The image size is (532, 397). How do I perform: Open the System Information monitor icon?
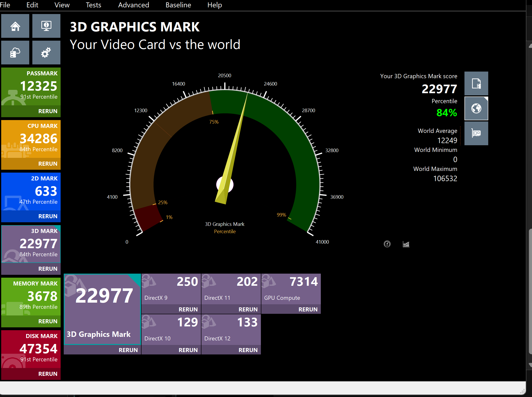tap(46, 26)
